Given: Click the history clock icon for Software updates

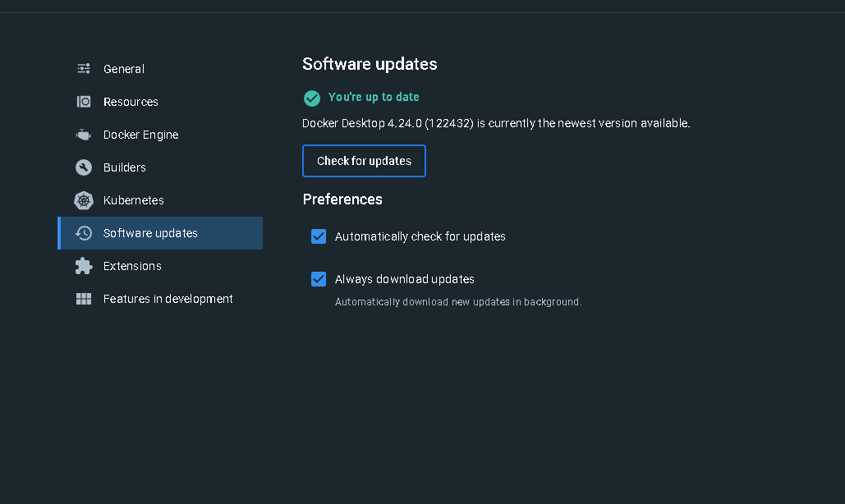Looking at the screenshot, I should [x=84, y=233].
